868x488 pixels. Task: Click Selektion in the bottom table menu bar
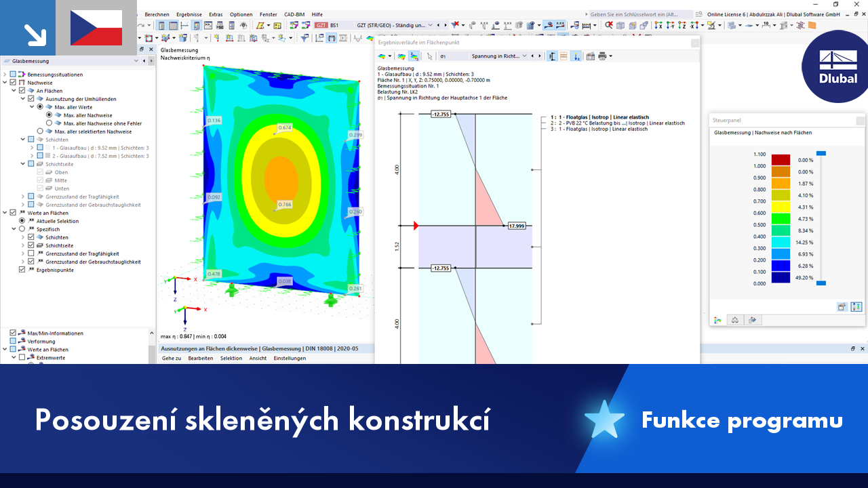[231, 358]
